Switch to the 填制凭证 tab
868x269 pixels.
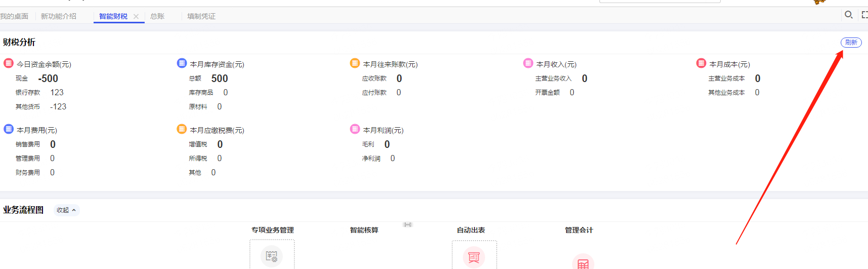(x=201, y=16)
